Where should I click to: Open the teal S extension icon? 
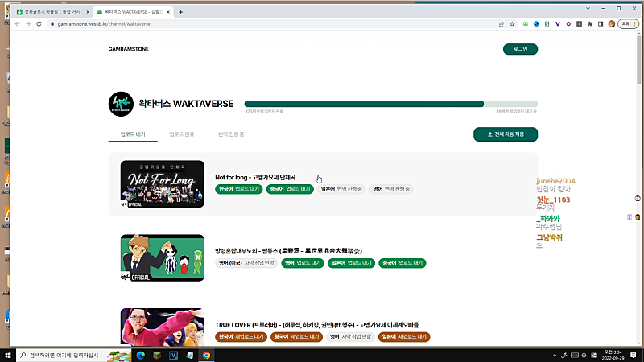pos(547,24)
